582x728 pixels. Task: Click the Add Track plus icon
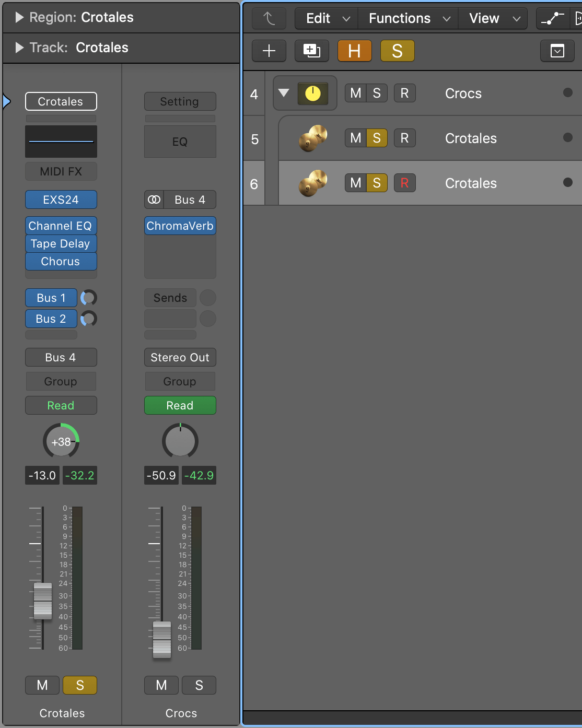coord(269,51)
